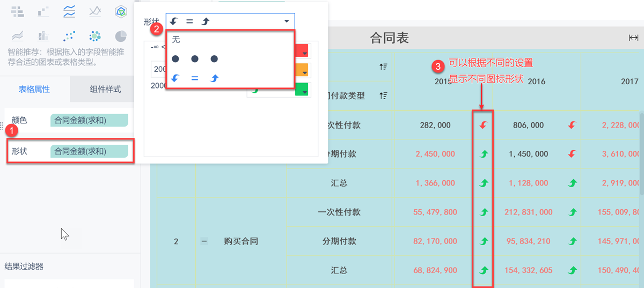Image resolution: width=644 pixels, height=288 pixels.
Task: Choose the stacked multi-line chart icon
Action: 69,10
